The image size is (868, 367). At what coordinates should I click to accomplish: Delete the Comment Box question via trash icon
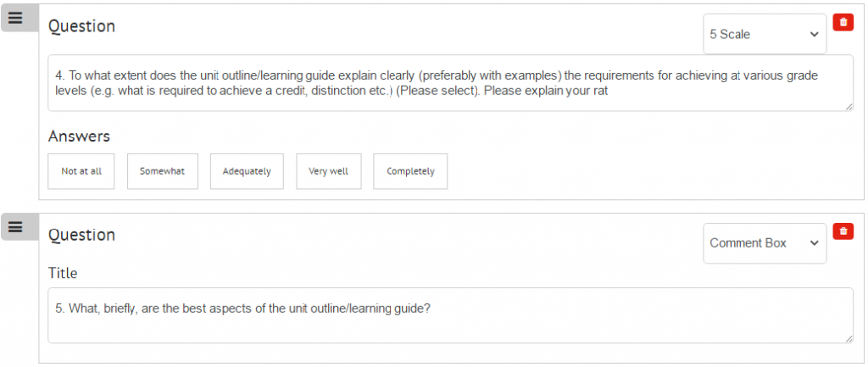[x=843, y=231]
